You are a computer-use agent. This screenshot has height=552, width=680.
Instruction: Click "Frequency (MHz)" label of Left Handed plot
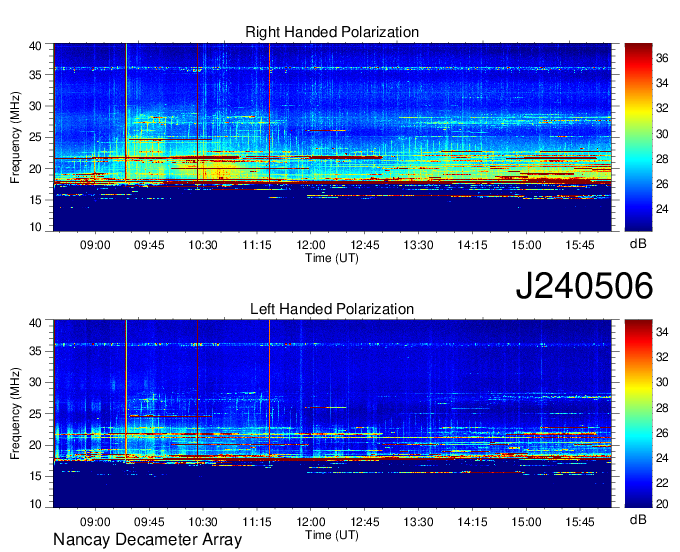[15, 414]
